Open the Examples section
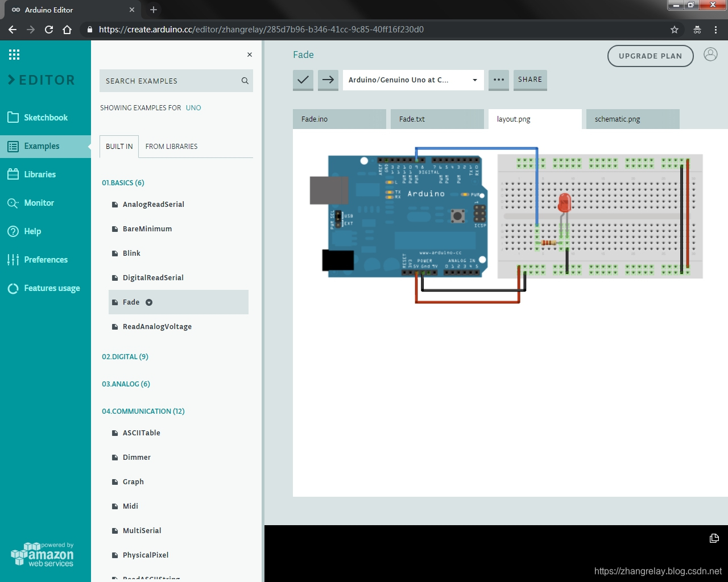This screenshot has height=582, width=728. coord(45,146)
